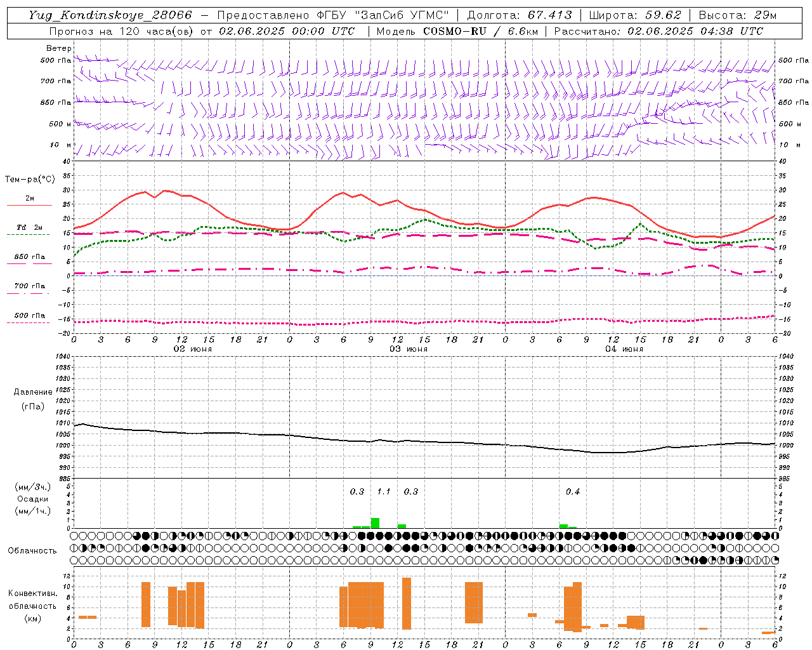Click the 1.1 precipitation value
Viewport: 812px width, 650px height.
click(384, 491)
